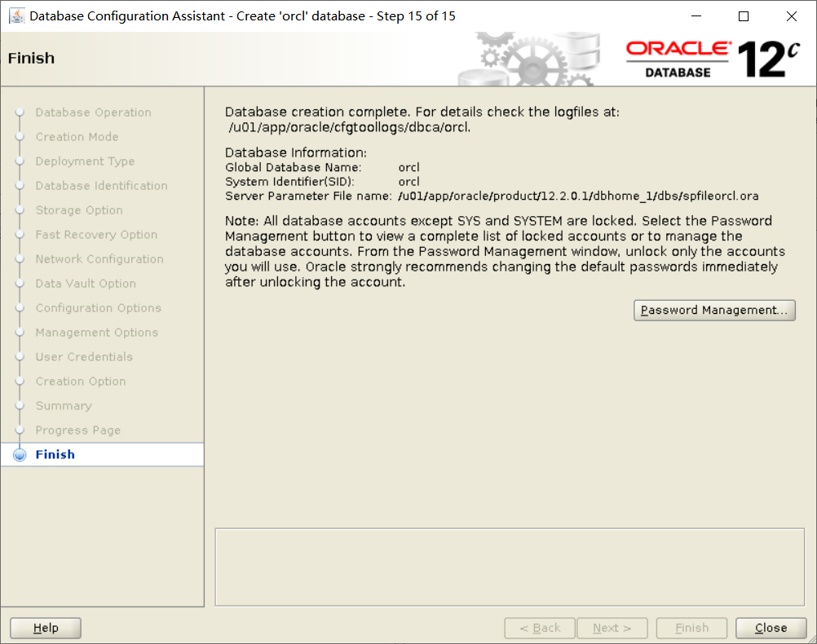Select Database Identification step
Image resolution: width=817 pixels, height=644 pixels.
coord(102,186)
